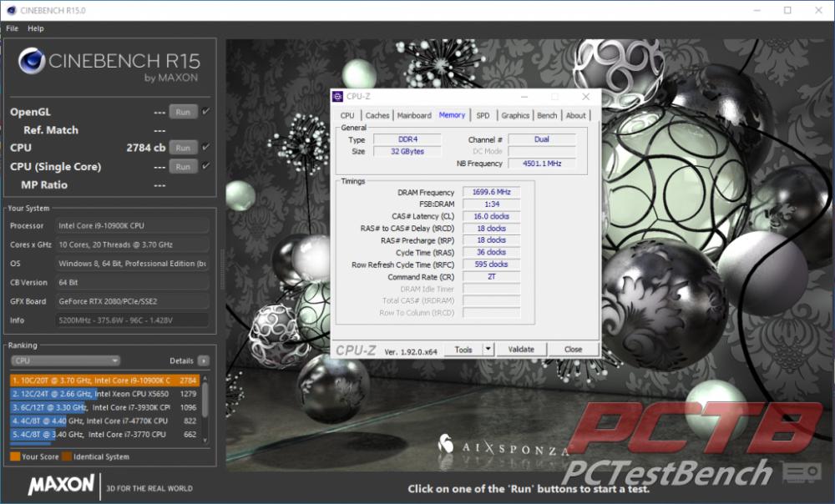Open the Tools dropdown arrow in CPU-Z
Screen dimensions: 835x504
[488, 350]
